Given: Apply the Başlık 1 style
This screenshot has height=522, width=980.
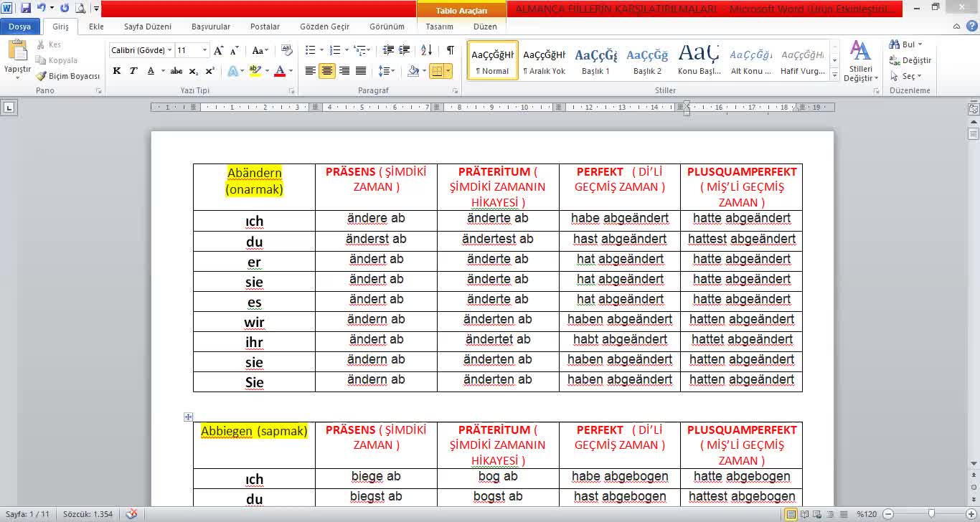Looking at the screenshot, I should [x=595, y=60].
